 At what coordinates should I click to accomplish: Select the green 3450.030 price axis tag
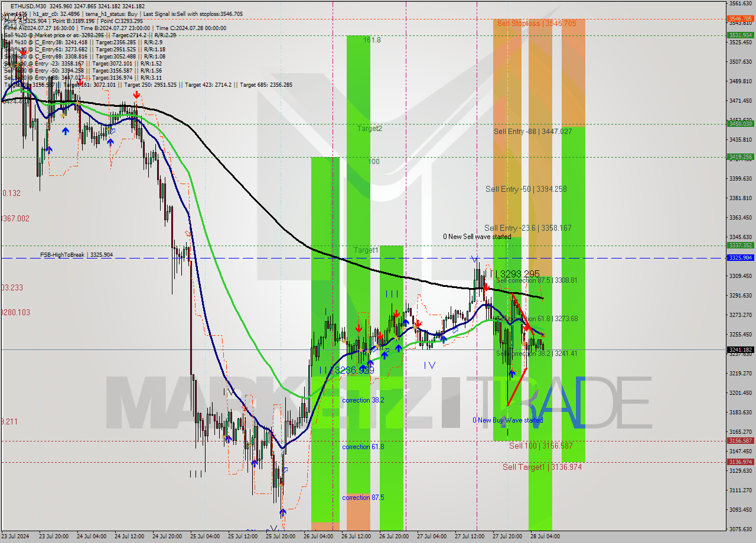(x=740, y=123)
